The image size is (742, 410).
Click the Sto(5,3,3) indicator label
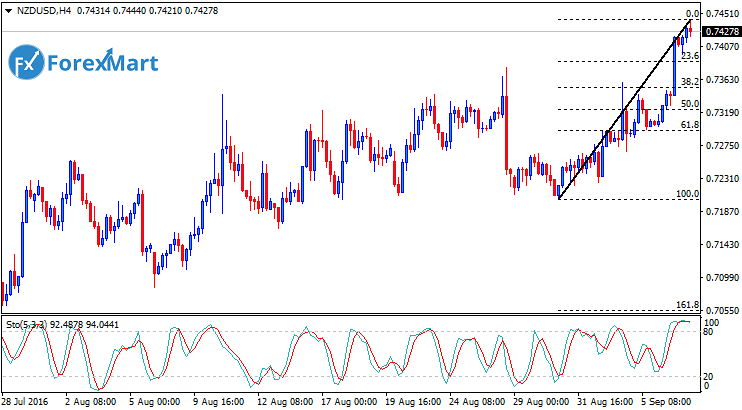coord(24,325)
